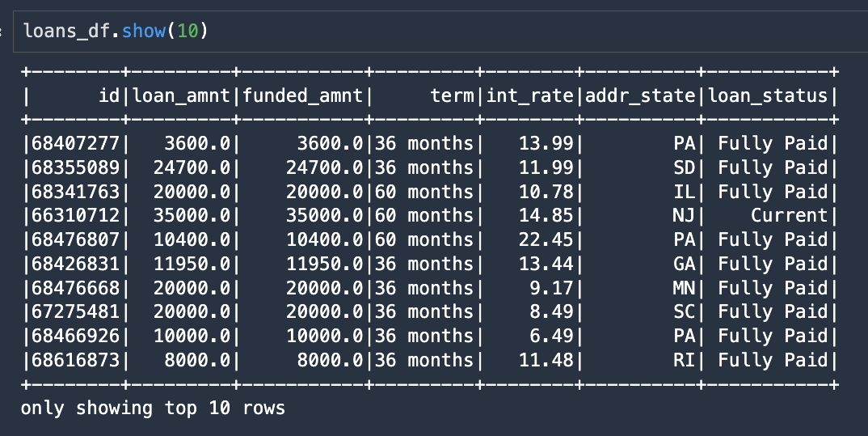Click the "GA" state value
Image resolution: width=868 pixels, height=436 pixels.
[685, 264]
